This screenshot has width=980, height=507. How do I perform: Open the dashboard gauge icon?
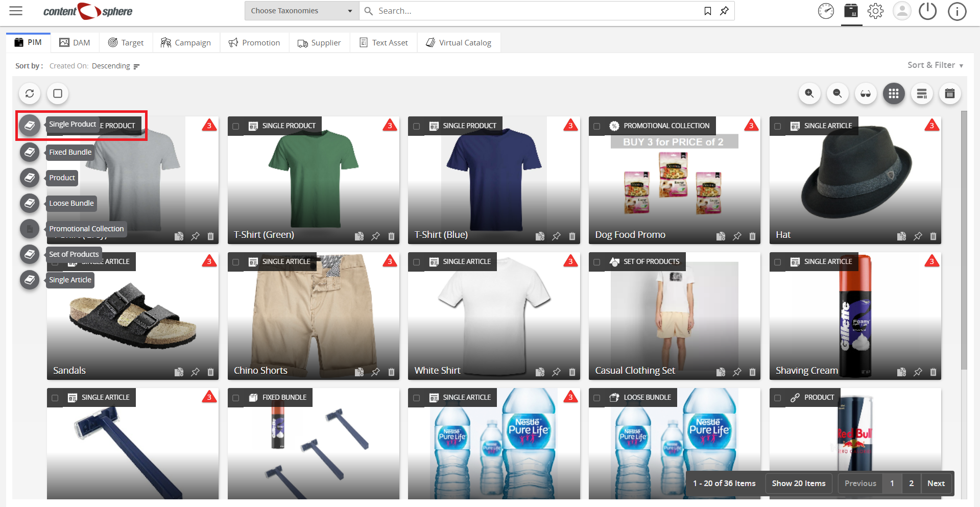click(826, 11)
